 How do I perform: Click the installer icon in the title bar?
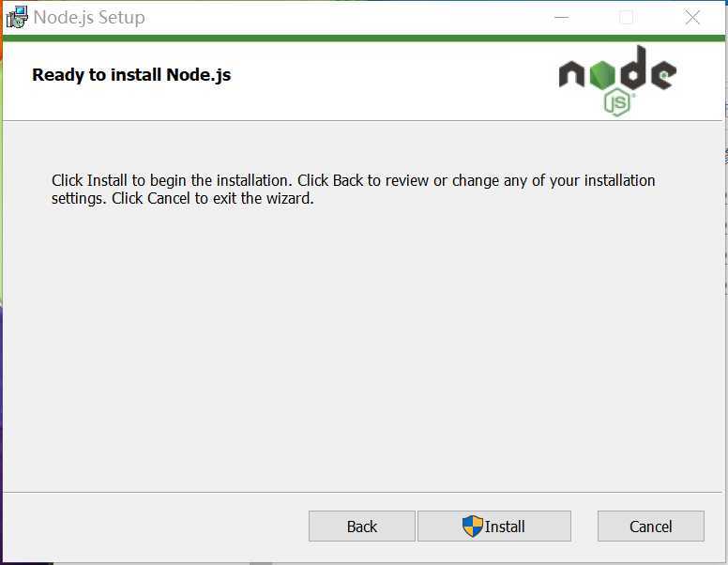click(x=17, y=17)
